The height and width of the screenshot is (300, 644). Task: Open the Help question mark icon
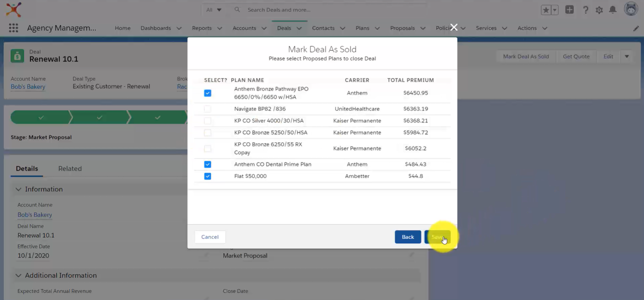point(585,10)
